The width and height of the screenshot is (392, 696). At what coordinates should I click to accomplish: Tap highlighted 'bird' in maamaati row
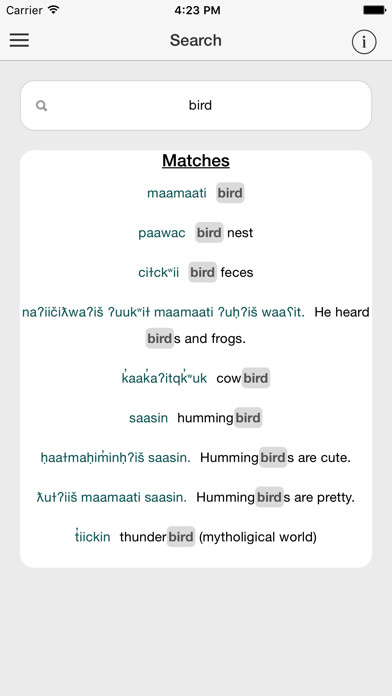[230, 193]
